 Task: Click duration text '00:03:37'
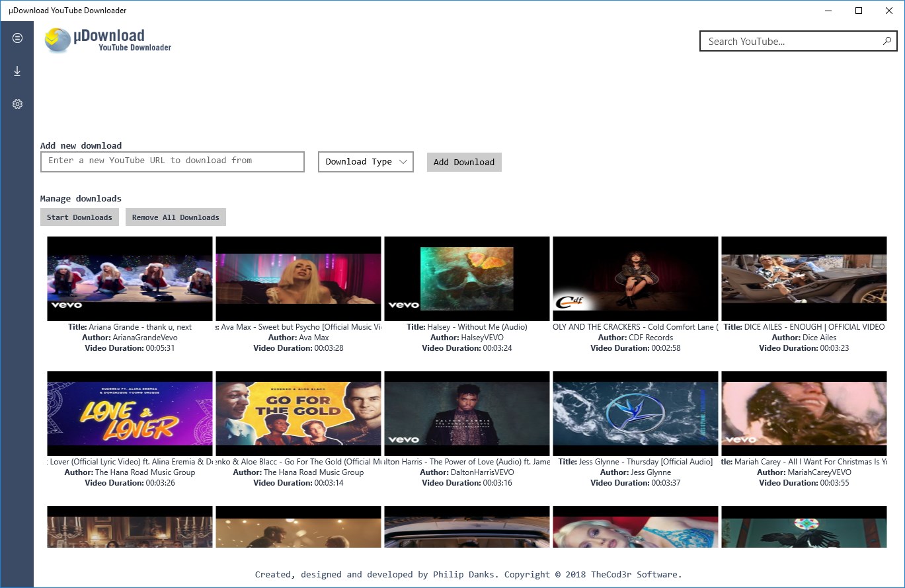[x=666, y=483]
